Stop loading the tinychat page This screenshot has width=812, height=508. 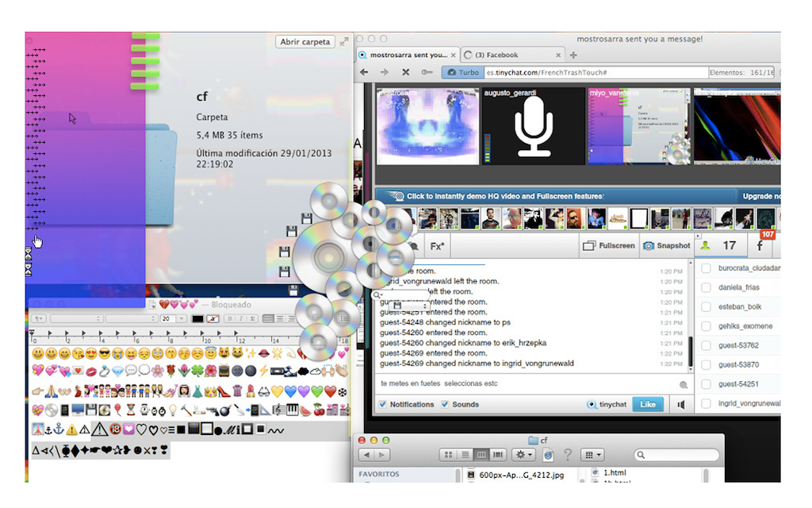tap(405, 72)
